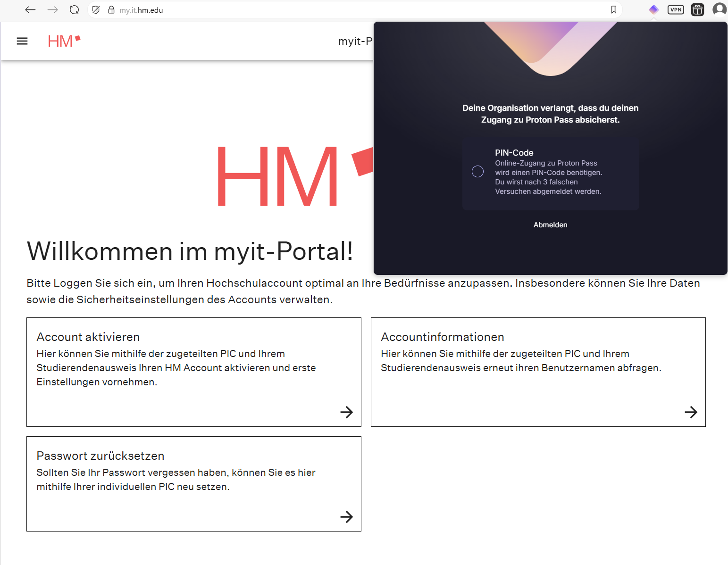Click Abmelden in the Proton Pass popup
Viewport: 728px width, 565px height.
(x=550, y=225)
